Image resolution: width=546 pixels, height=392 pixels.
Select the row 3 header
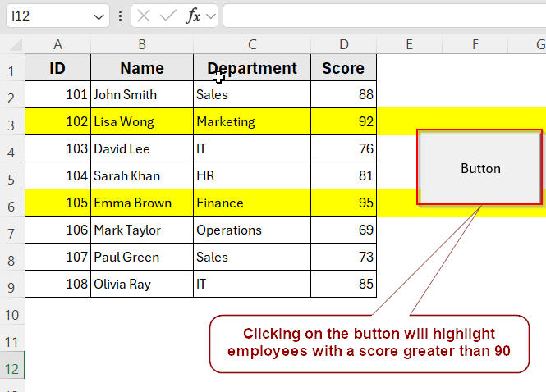(12, 122)
